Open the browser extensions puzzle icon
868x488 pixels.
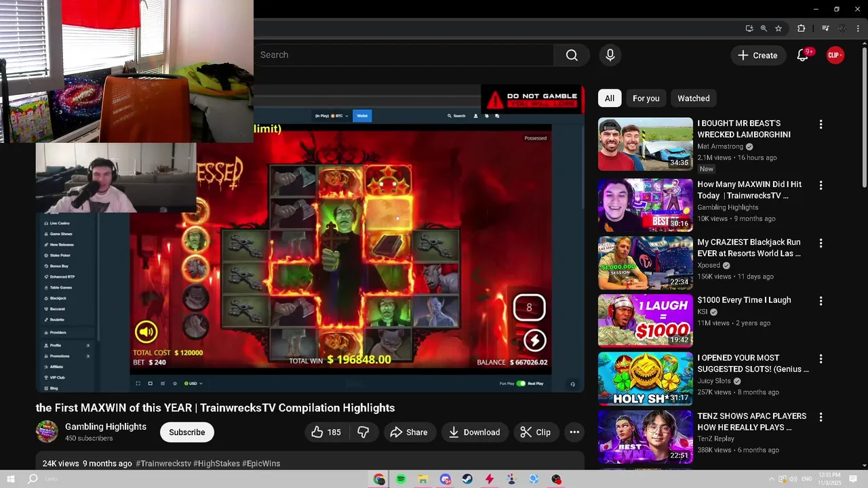(801, 28)
